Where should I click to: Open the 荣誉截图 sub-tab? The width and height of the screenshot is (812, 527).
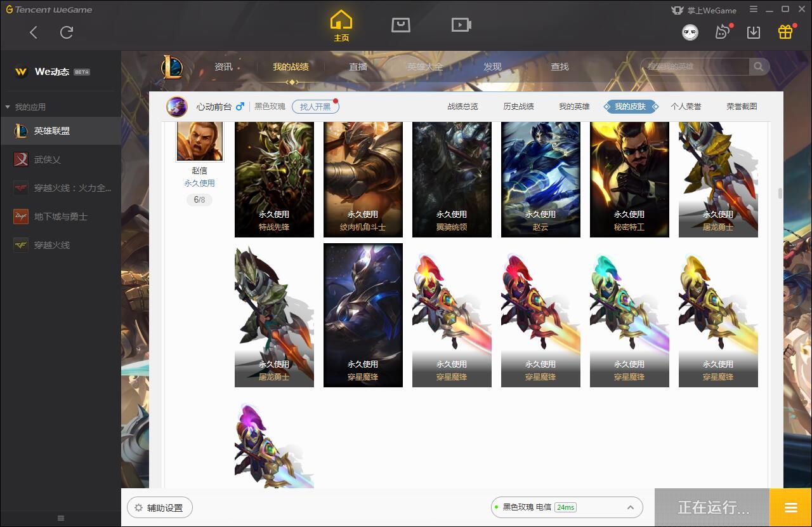(742, 107)
